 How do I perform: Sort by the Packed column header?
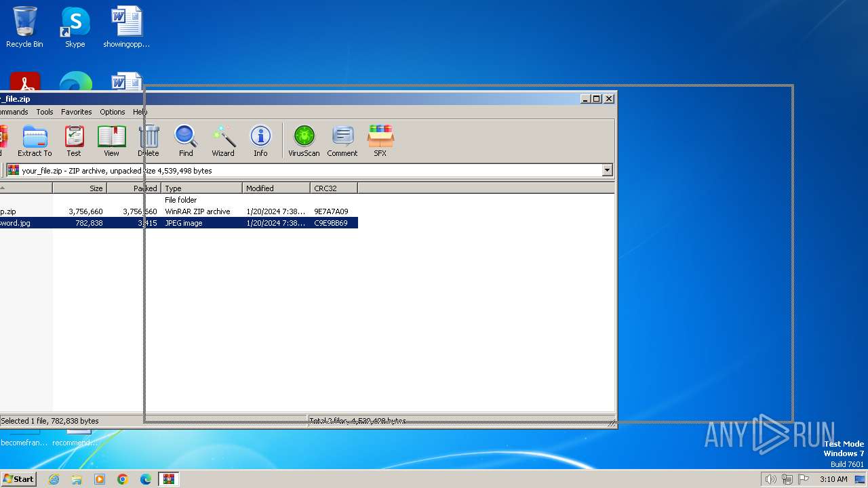[x=134, y=188]
